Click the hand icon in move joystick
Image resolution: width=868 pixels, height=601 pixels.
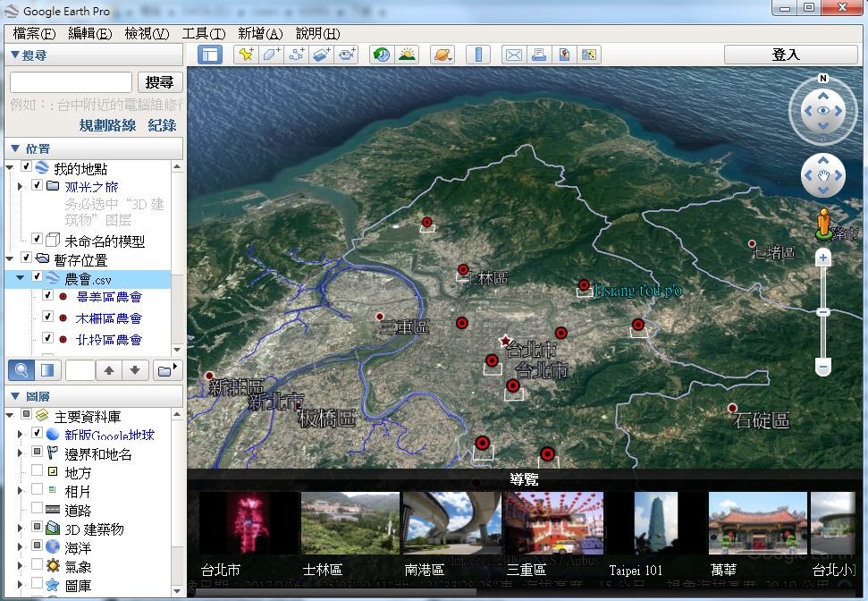823,176
